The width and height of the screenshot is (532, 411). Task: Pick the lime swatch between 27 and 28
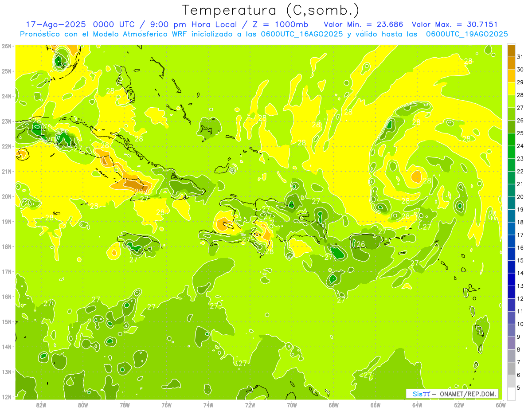point(511,102)
